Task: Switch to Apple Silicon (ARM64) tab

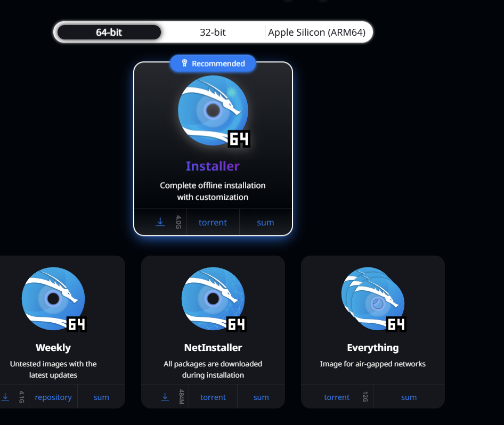Action: pos(317,32)
